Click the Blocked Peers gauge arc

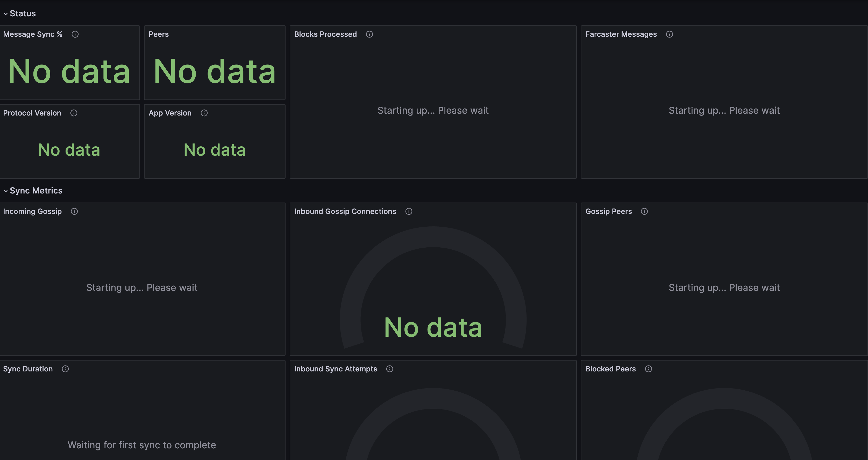724,398
